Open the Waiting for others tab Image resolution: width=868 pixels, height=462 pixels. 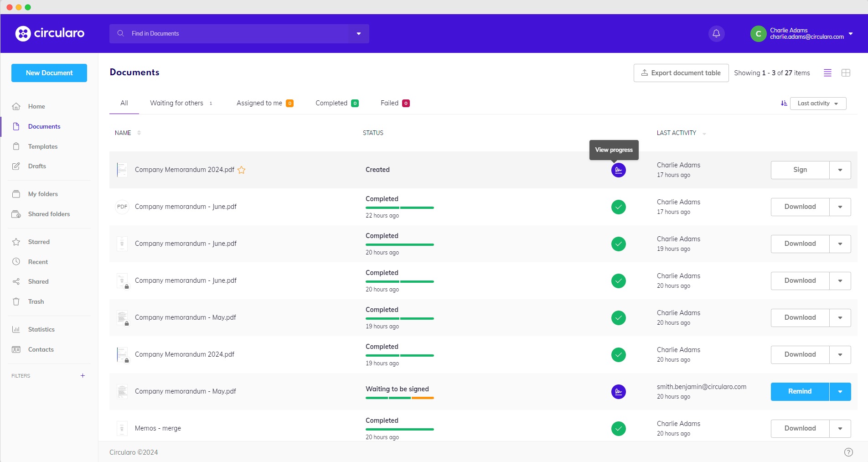pyautogui.click(x=177, y=103)
